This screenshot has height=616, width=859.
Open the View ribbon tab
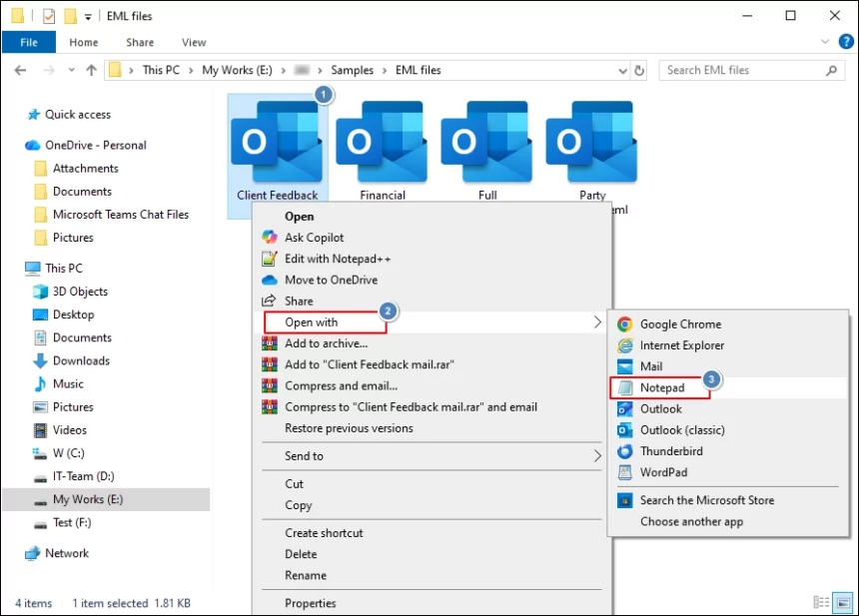click(194, 42)
